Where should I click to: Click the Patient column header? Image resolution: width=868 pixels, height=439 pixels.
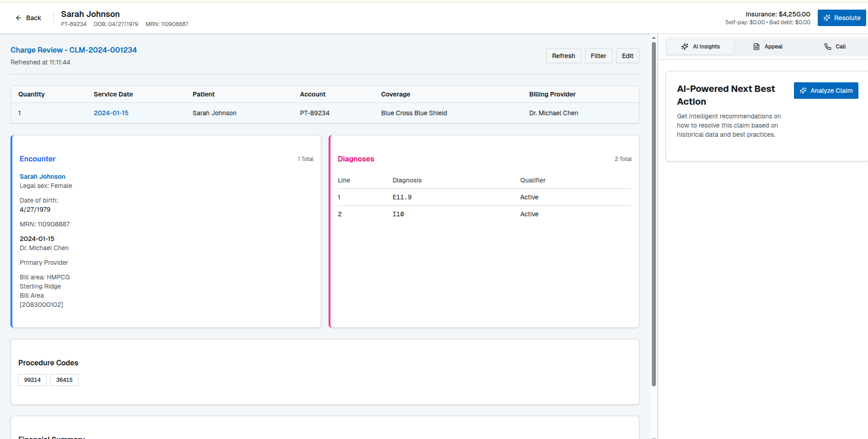(x=203, y=94)
